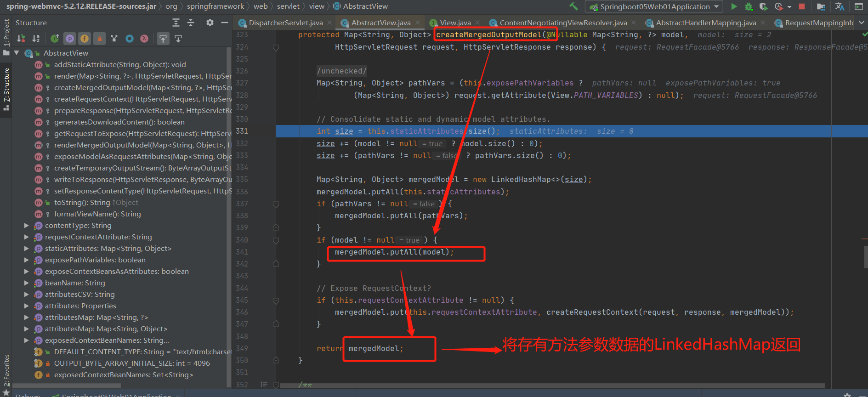Open profiler options dropdown arrow
Viewport: 868px width, 397px height.
point(789,7)
